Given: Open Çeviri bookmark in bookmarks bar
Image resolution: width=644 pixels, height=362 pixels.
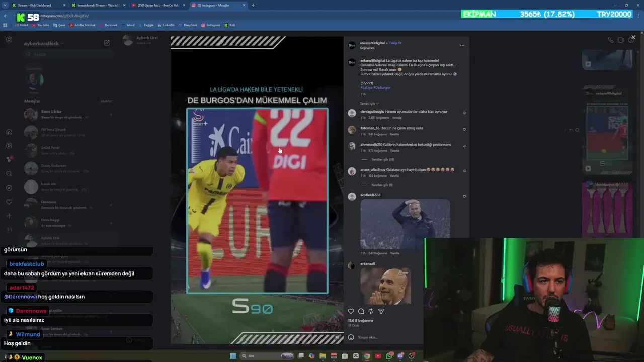Looking at the screenshot, I should click(x=59, y=25).
